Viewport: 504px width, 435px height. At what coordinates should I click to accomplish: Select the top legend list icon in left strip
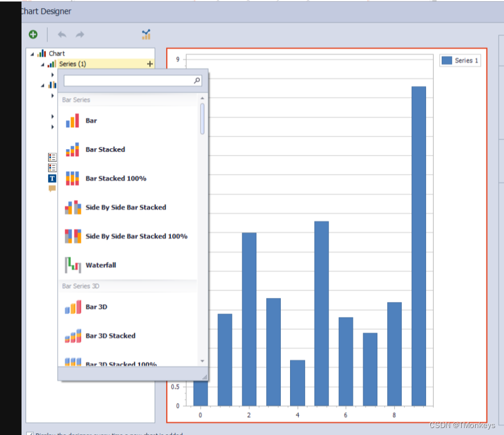tap(52, 156)
